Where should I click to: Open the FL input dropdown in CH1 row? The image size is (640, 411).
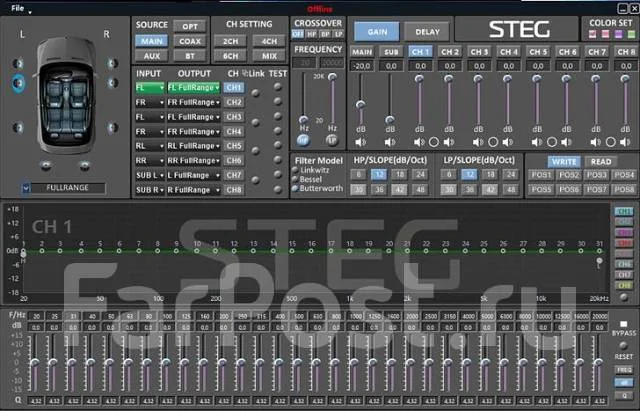tap(150, 88)
